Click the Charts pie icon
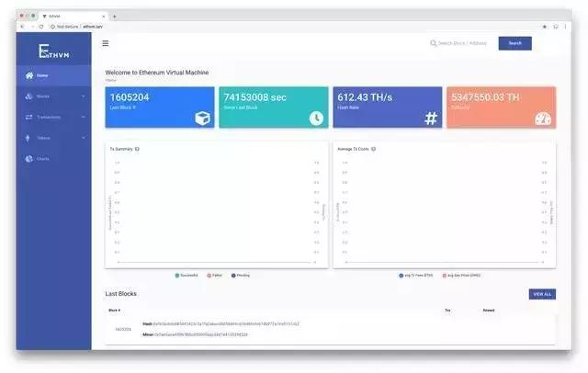588x373 pixels. click(x=28, y=159)
